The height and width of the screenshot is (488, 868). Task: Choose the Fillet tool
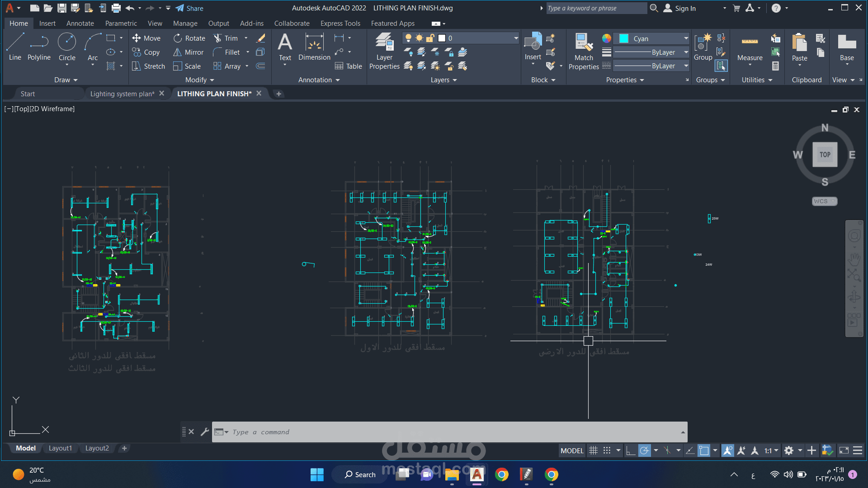[226, 52]
